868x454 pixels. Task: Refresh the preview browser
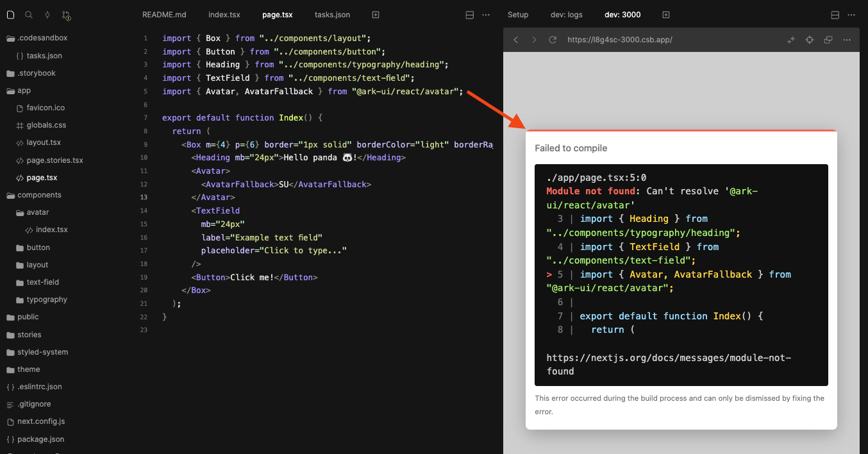pos(553,39)
